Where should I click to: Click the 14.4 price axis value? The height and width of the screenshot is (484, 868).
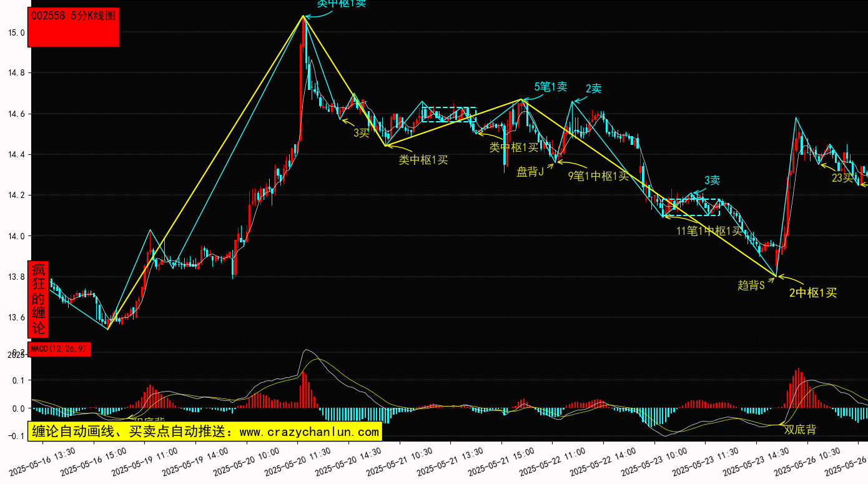click(17, 155)
